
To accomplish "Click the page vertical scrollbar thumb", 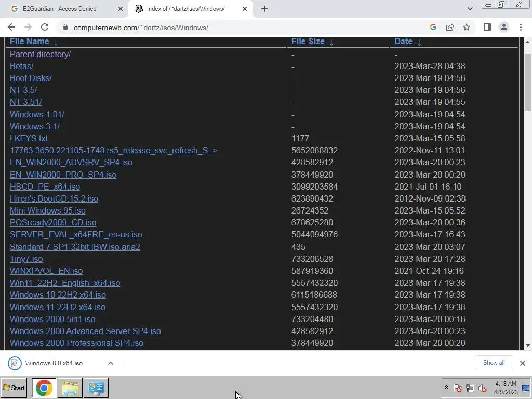I will click(528, 82).
